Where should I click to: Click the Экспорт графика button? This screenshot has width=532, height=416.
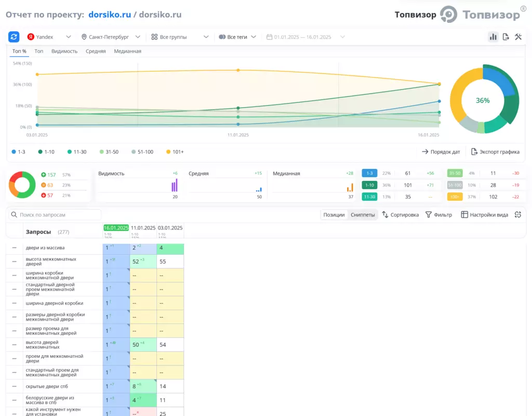pyautogui.click(x=495, y=152)
